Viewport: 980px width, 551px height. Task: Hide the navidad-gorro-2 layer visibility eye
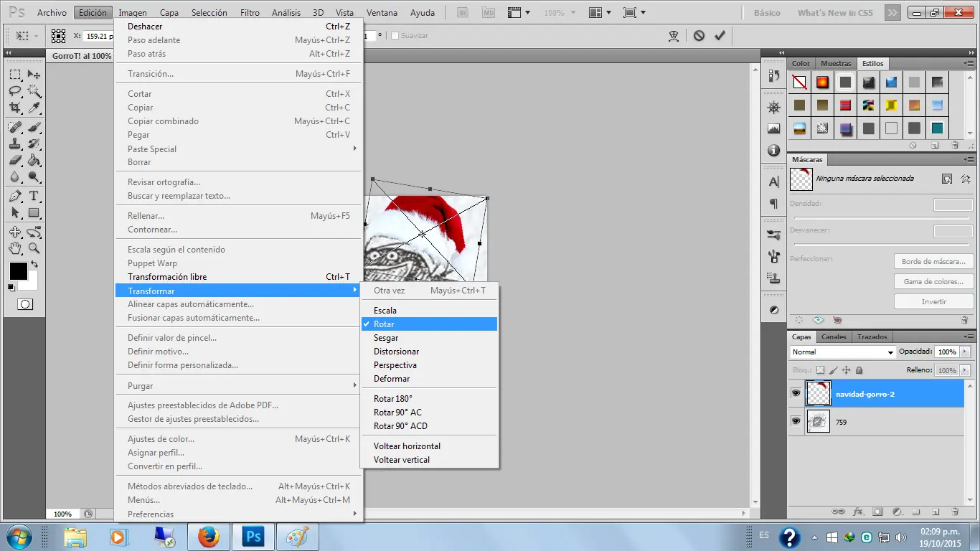tap(796, 392)
